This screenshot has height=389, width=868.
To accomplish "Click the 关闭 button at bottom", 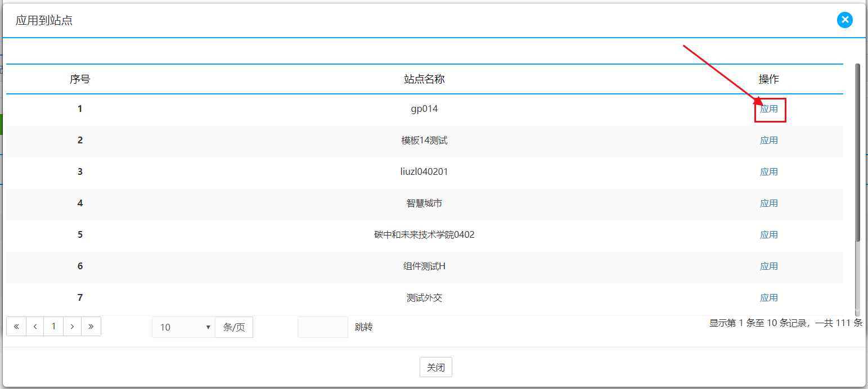I will coord(435,367).
